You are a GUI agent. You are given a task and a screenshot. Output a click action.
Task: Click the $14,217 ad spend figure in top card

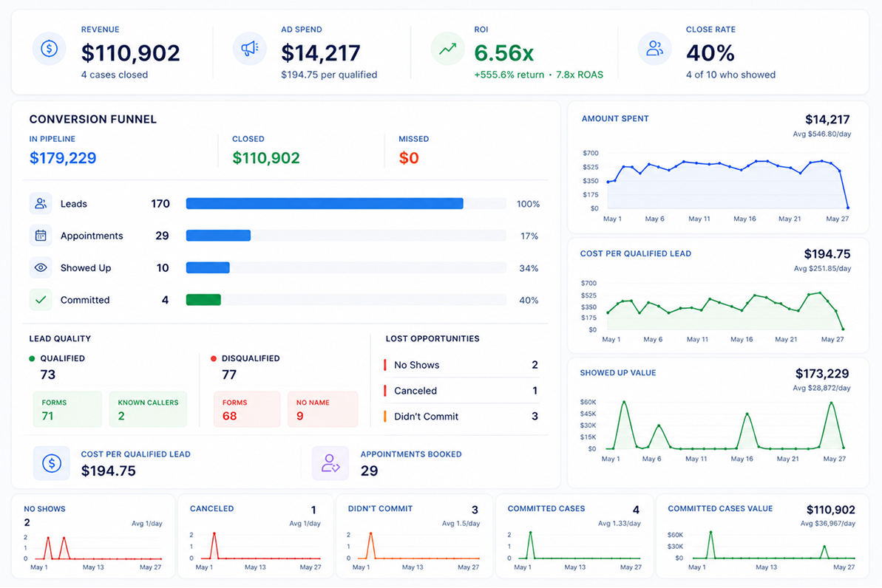(x=321, y=53)
